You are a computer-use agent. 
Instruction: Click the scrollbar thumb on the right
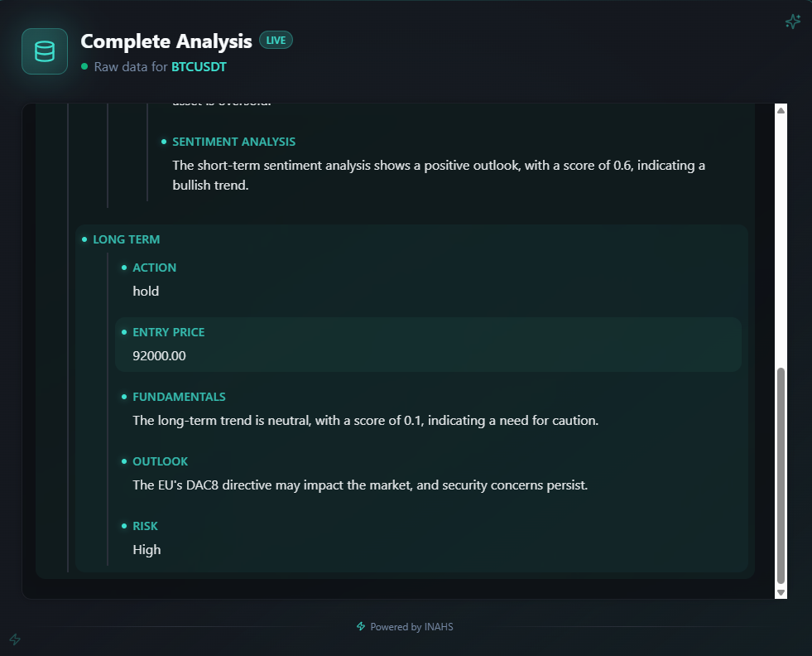pos(779,472)
